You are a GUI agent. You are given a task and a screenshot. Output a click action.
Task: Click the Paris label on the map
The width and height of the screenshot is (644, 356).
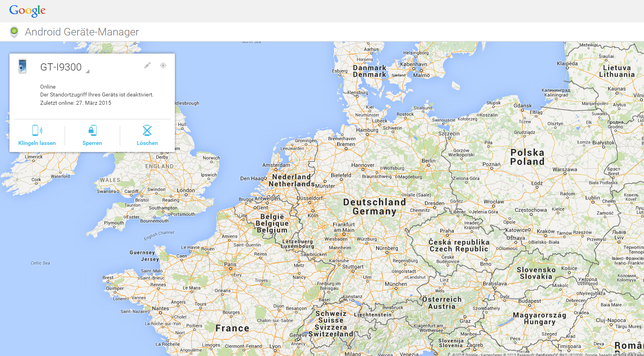coord(230,264)
